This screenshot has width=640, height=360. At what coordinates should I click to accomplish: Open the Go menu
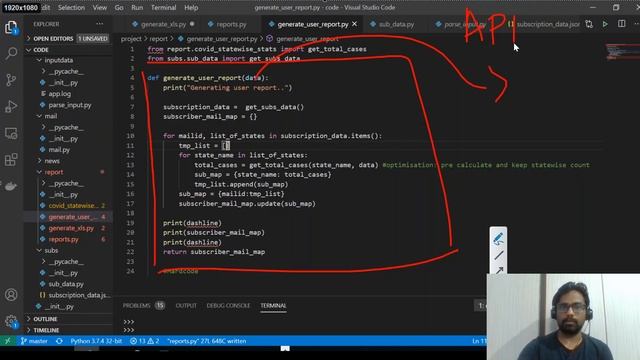(x=119, y=8)
